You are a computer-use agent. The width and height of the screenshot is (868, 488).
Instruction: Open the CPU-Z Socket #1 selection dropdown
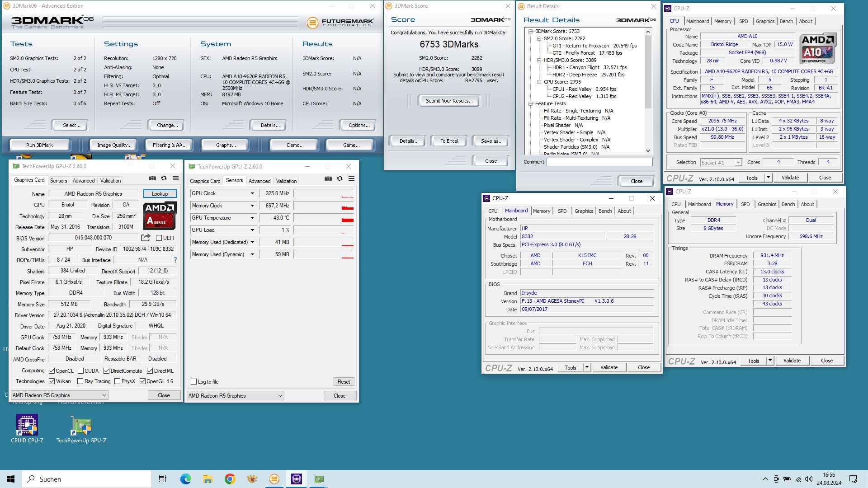click(722, 163)
